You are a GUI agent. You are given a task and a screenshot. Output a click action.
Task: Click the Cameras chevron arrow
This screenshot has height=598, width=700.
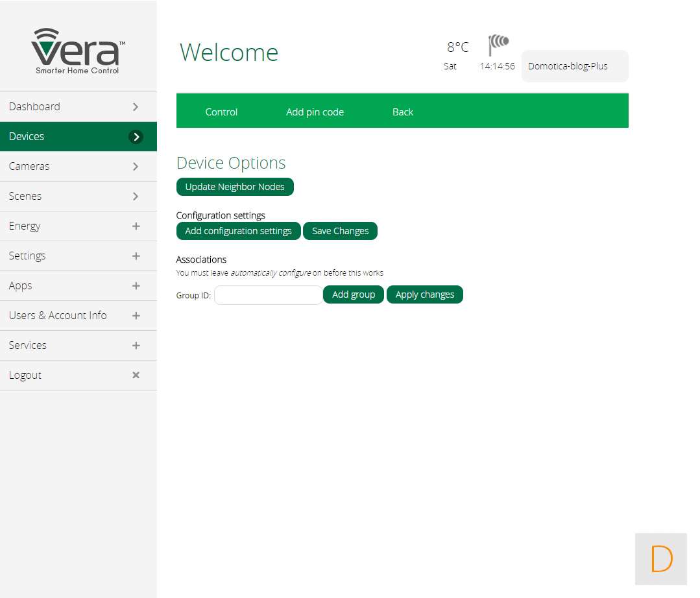[136, 166]
